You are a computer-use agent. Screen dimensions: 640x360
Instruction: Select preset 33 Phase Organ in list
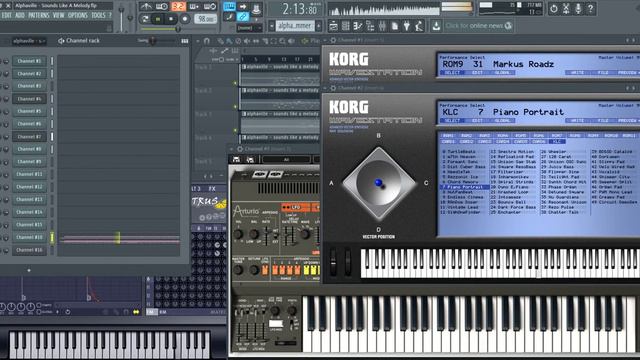click(x=564, y=187)
